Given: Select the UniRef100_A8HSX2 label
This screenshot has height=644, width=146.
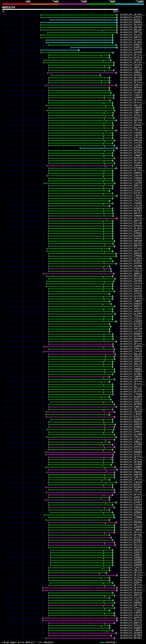Looking at the screenshot, I should (131, 67).
